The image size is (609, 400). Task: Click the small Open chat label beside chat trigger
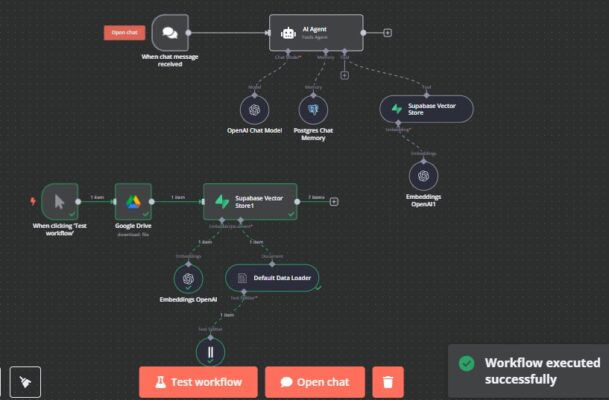tap(125, 32)
